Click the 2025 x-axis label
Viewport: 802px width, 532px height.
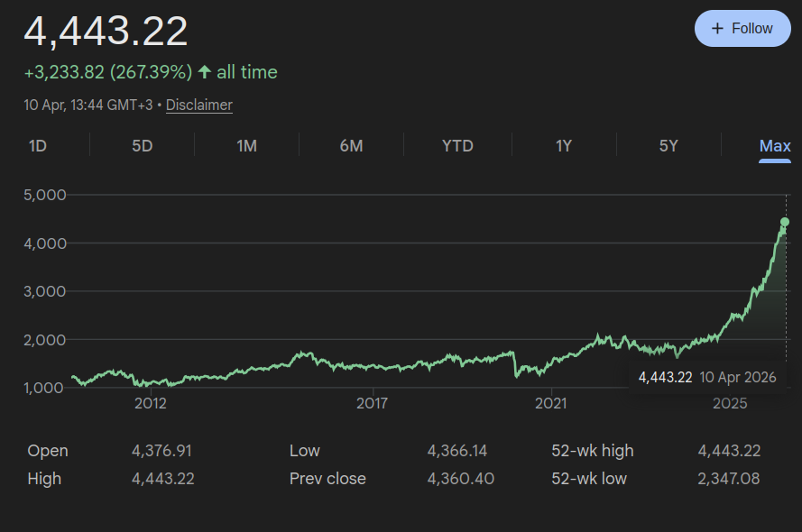730,404
